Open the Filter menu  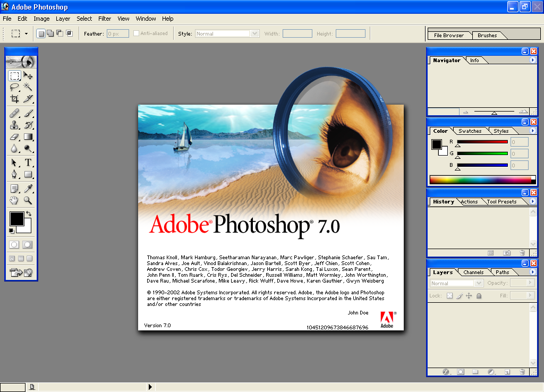point(105,19)
